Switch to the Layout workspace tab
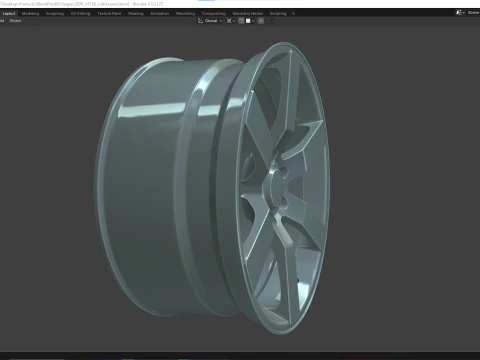 [x=9, y=14]
